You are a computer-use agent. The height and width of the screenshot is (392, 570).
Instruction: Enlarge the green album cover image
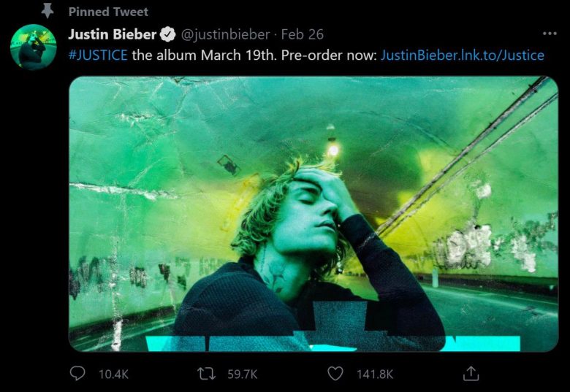point(313,182)
